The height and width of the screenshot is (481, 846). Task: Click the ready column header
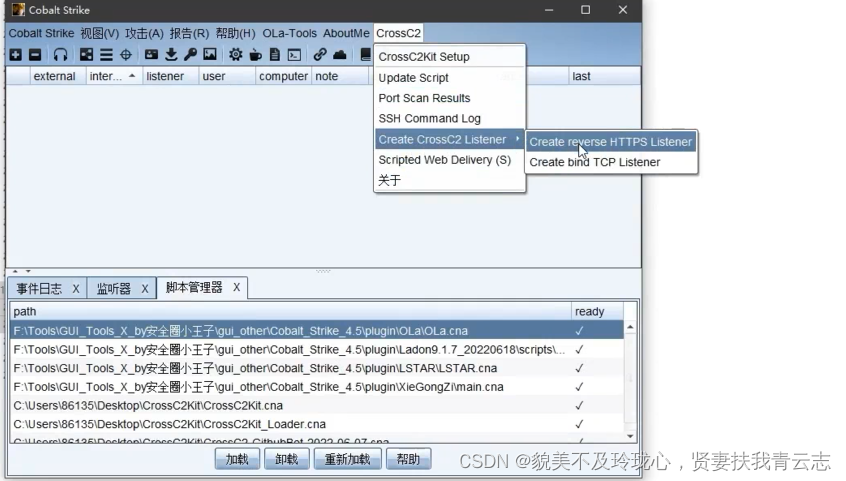tap(597, 312)
